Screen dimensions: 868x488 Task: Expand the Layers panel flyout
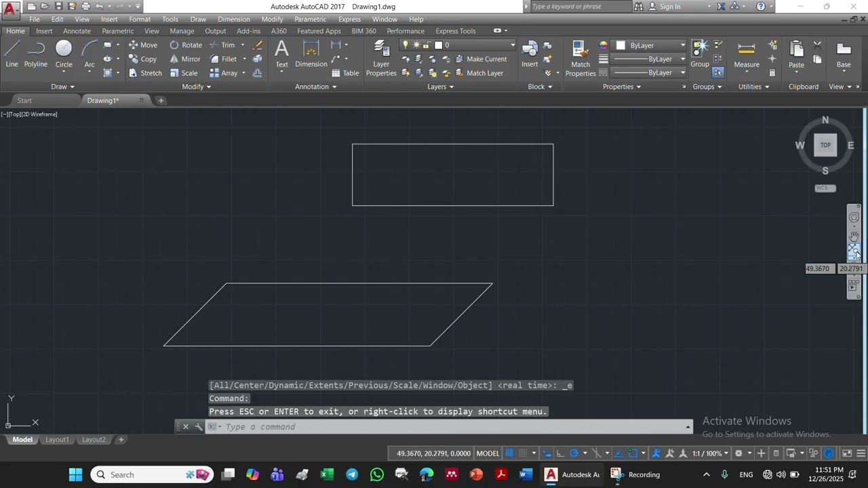(x=441, y=87)
